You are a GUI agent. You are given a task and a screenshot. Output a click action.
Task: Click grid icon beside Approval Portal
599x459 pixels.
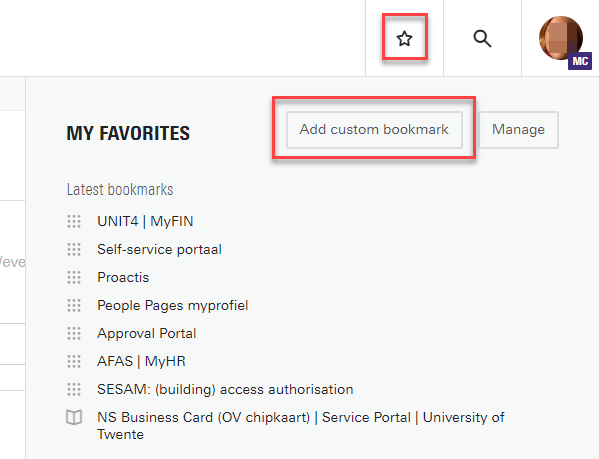click(x=74, y=333)
